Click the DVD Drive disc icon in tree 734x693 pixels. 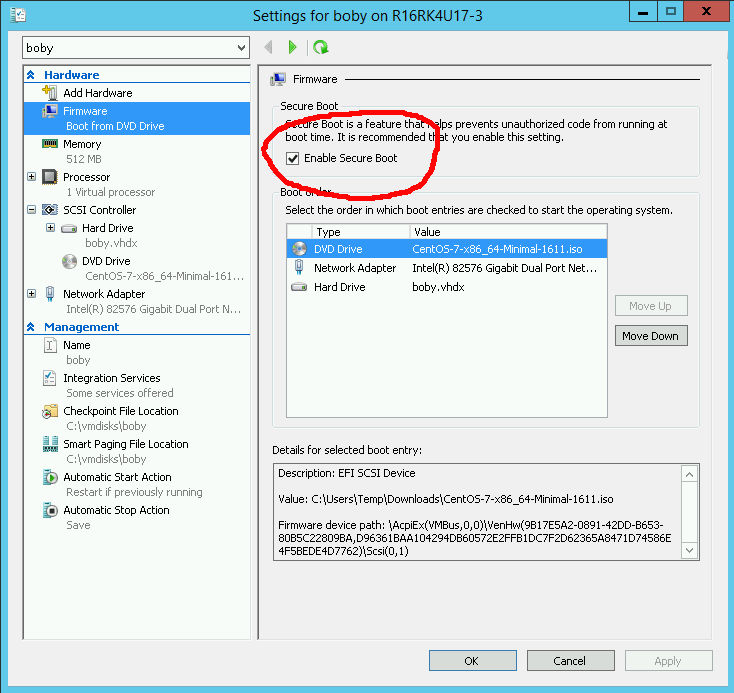(69, 261)
